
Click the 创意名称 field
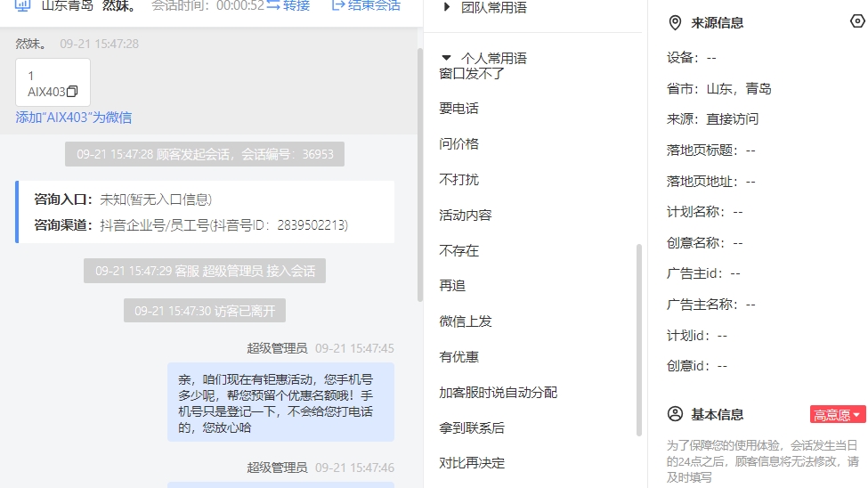coord(705,242)
